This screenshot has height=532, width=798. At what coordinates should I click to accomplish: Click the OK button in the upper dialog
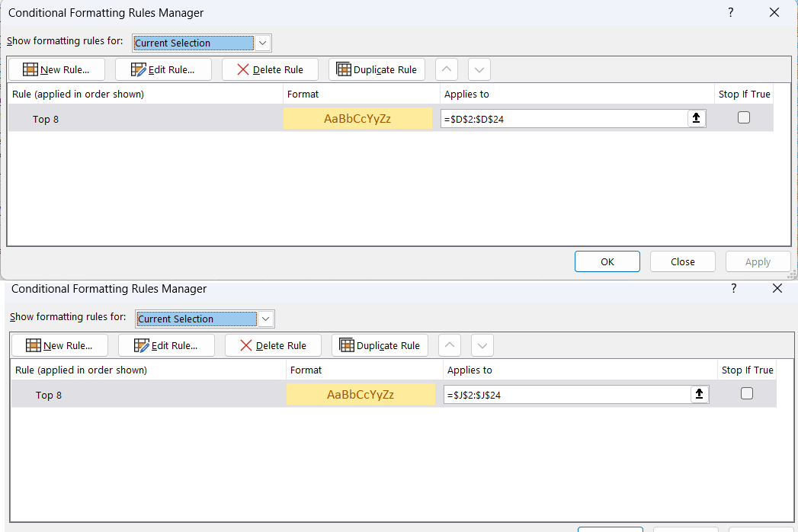pyautogui.click(x=607, y=261)
